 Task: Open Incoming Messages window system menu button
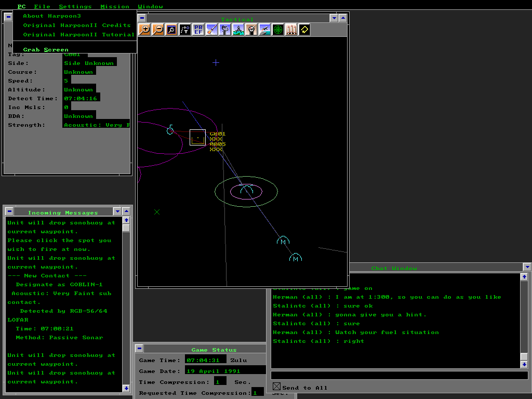tap(9, 211)
